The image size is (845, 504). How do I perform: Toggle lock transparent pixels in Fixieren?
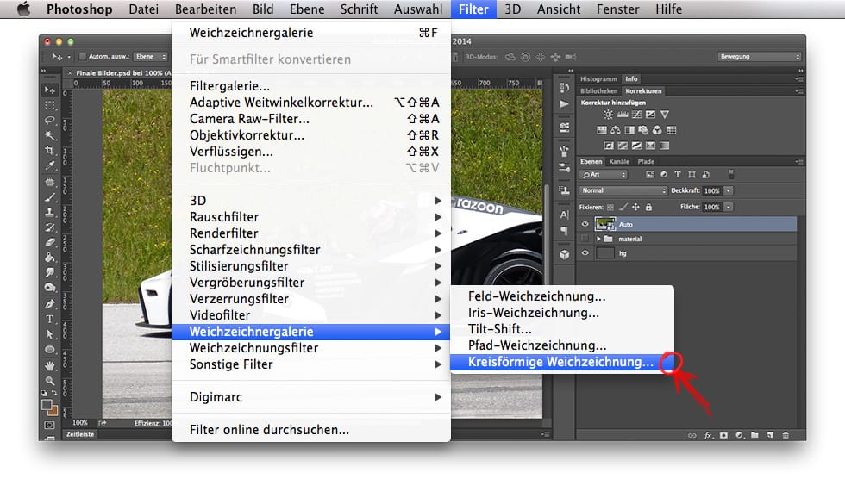click(610, 208)
